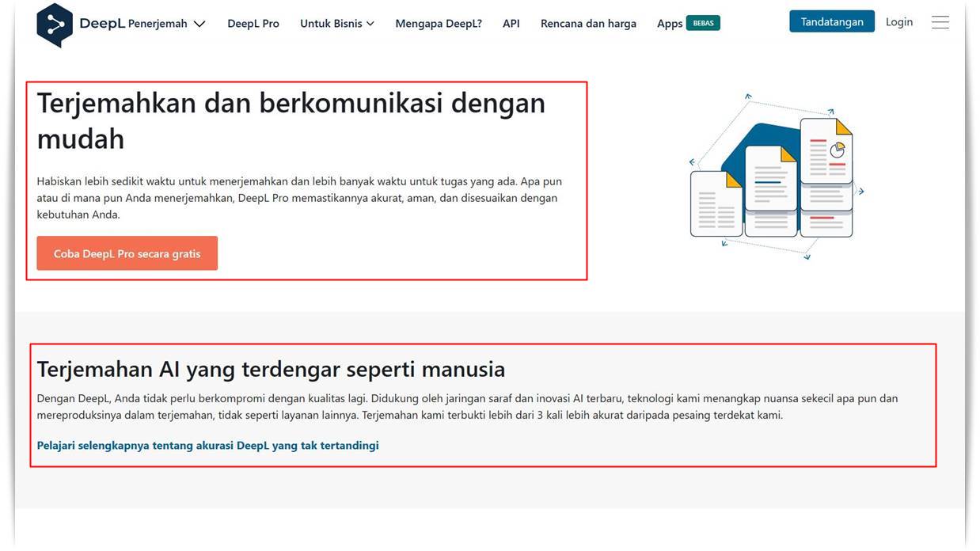The image size is (980, 551).
Task: Click the Login link
Action: pos(899,22)
